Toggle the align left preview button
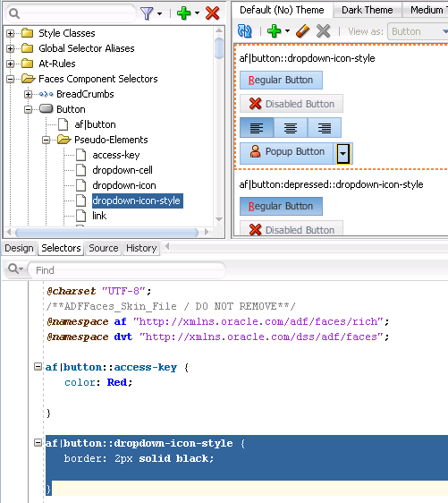This screenshot has height=503, width=448. pyautogui.click(x=257, y=128)
